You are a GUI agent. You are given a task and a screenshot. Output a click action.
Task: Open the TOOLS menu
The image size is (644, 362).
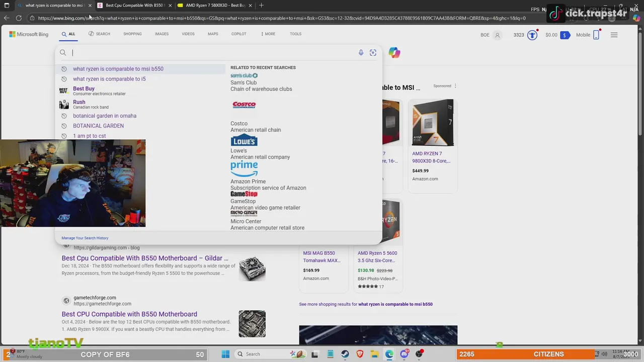pos(295,34)
